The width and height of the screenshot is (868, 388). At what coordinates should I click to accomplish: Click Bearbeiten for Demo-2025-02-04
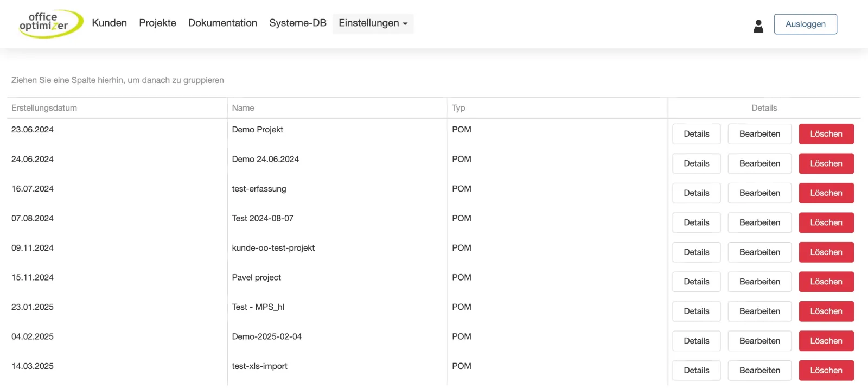tap(759, 341)
